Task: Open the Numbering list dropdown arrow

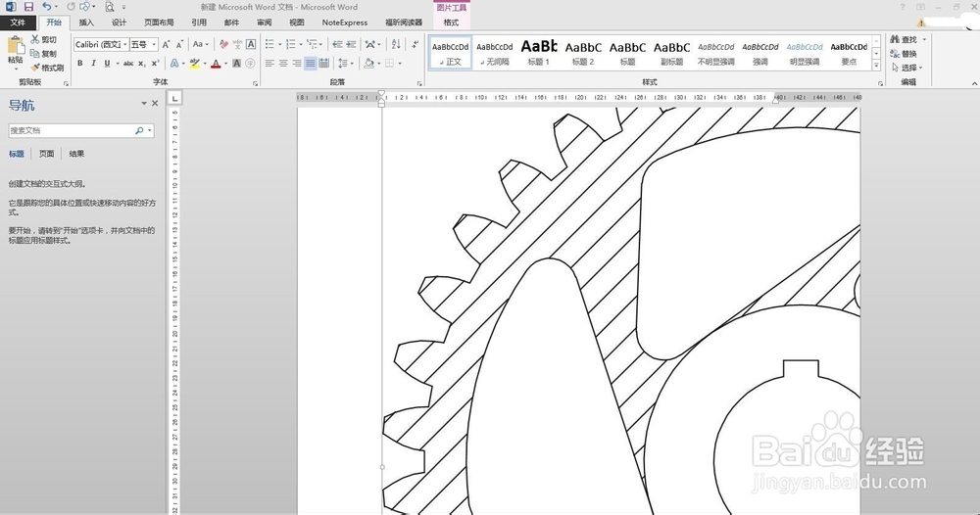Action: point(301,44)
